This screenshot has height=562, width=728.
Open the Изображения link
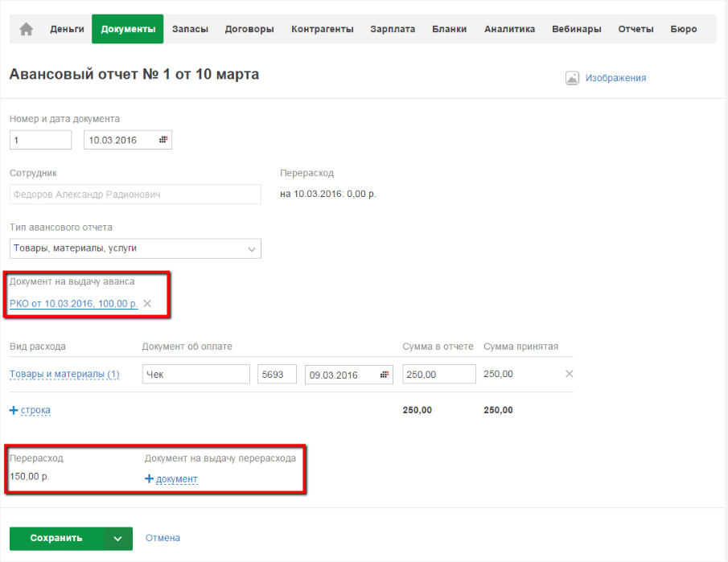tap(615, 78)
